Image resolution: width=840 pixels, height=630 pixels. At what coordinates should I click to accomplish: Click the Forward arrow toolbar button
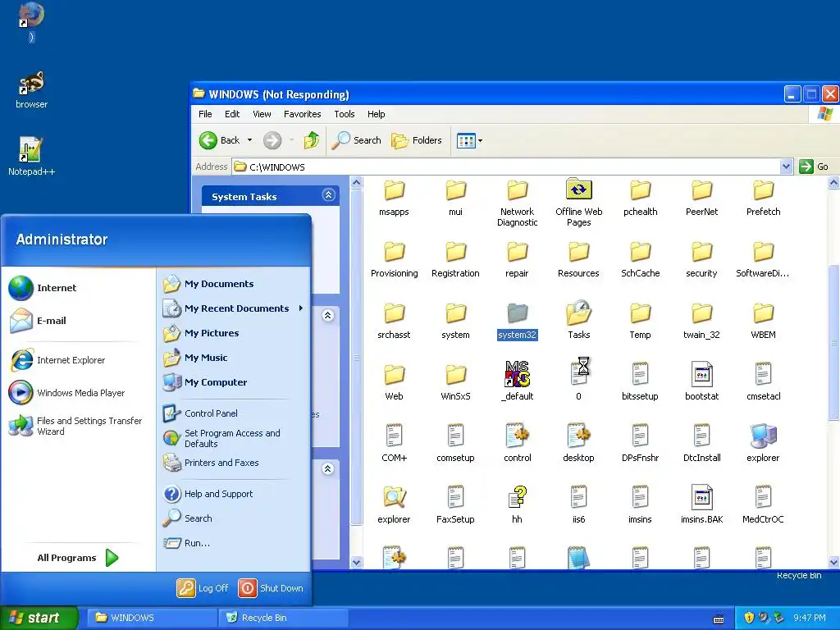coord(272,140)
